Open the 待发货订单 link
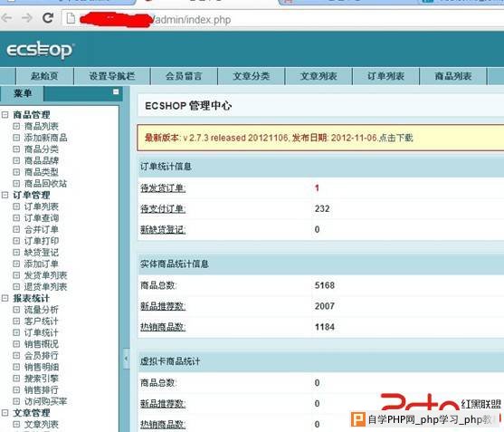 coord(163,188)
